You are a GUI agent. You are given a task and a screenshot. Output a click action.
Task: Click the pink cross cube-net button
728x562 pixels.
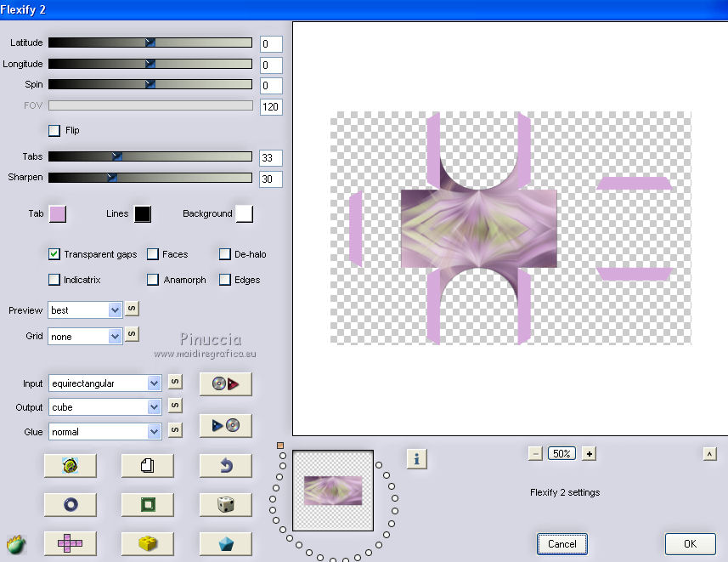71,543
